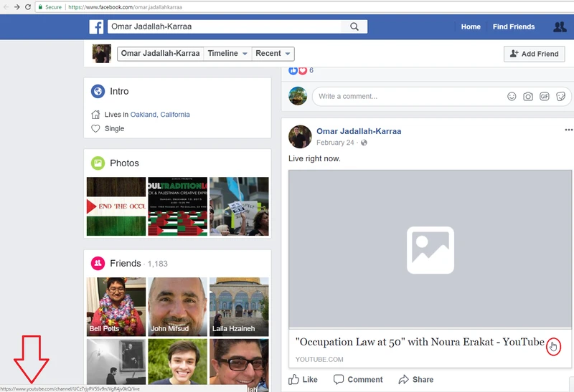Click the video preview placeholder image
This screenshot has width=574, height=392.
tap(430, 249)
